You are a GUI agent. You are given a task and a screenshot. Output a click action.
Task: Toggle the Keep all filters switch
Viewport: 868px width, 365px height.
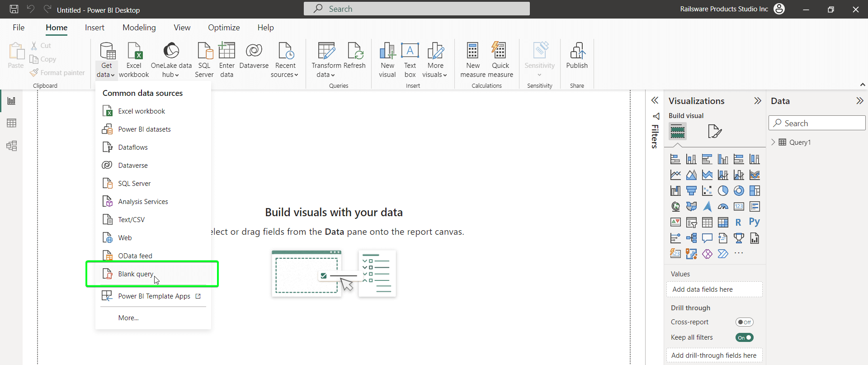coord(744,337)
